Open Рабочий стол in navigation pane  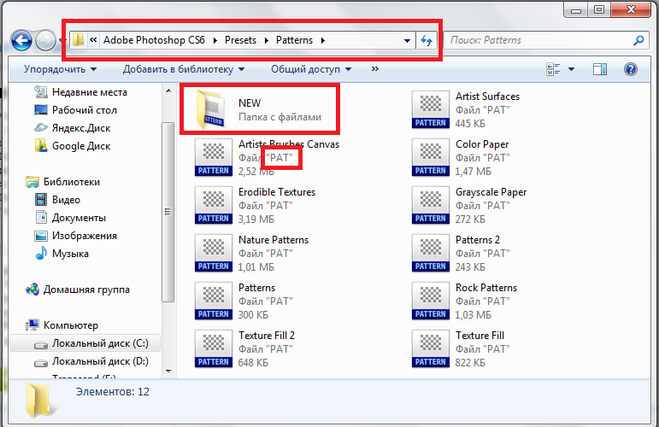pos(75,110)
